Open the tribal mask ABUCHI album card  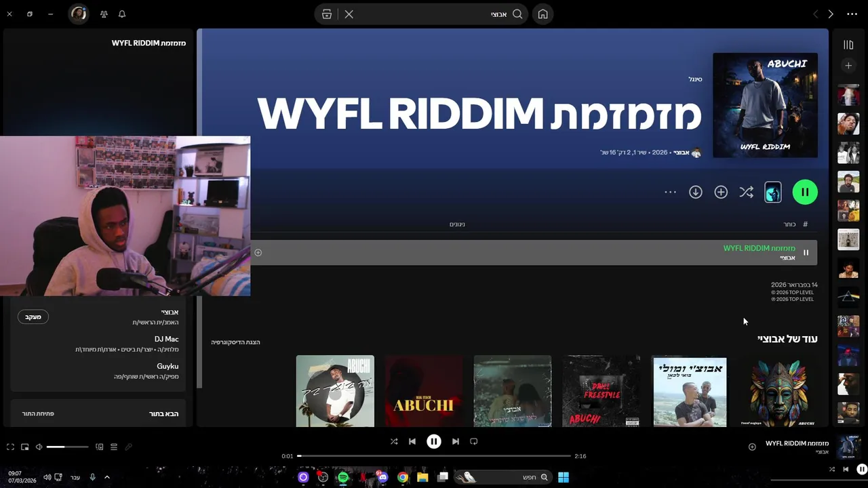click(778, 392)
